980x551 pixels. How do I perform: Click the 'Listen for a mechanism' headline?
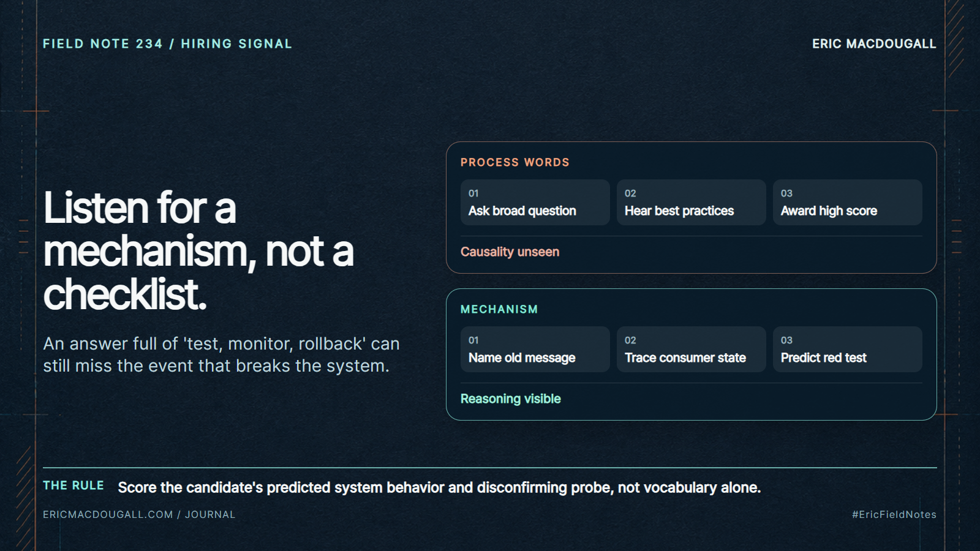click(x=198, y=251)
